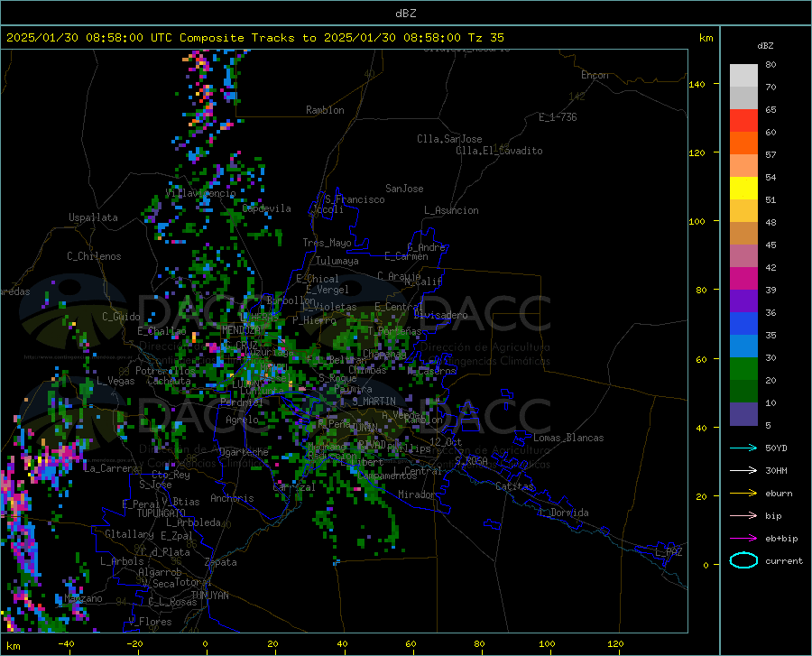Click the 'Divisadero' place label

tap(440, 315)
